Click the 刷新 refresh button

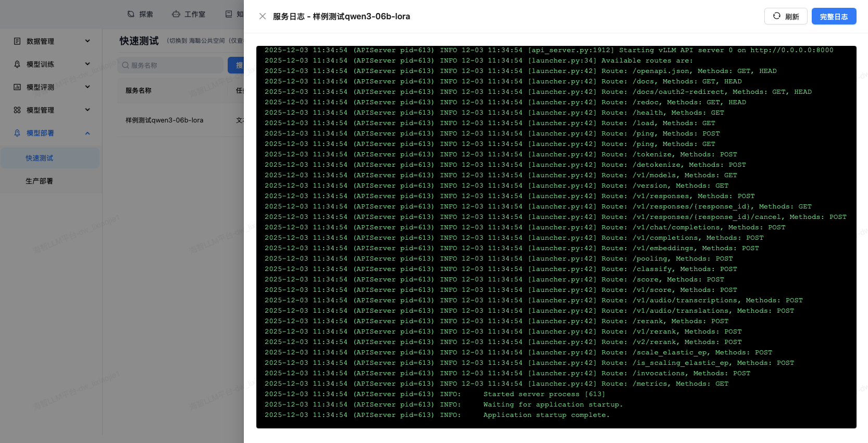click(785, 16)
